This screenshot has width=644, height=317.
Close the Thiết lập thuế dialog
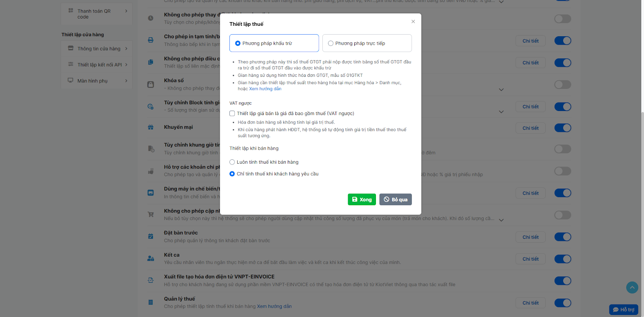point(413,22)
